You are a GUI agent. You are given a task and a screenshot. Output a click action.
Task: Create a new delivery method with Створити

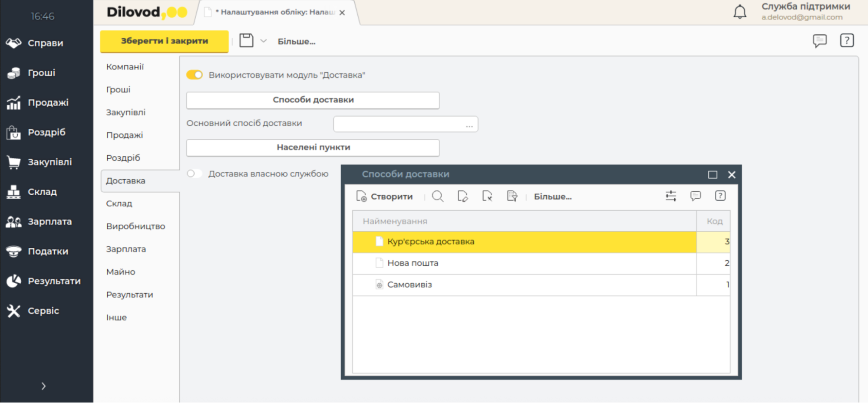coord(384,197)
